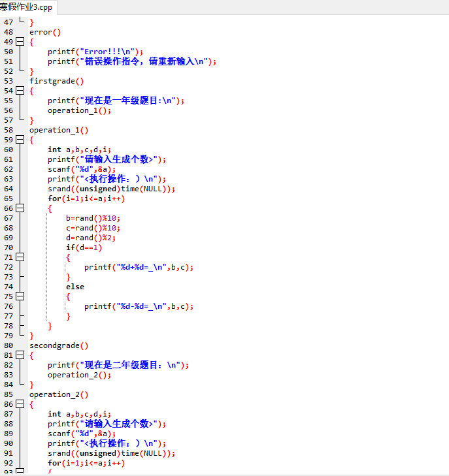
Task: Click srand((unsigned)time(NULL)); on line 64
Action: pyautogui.click(x=112, y=189)
